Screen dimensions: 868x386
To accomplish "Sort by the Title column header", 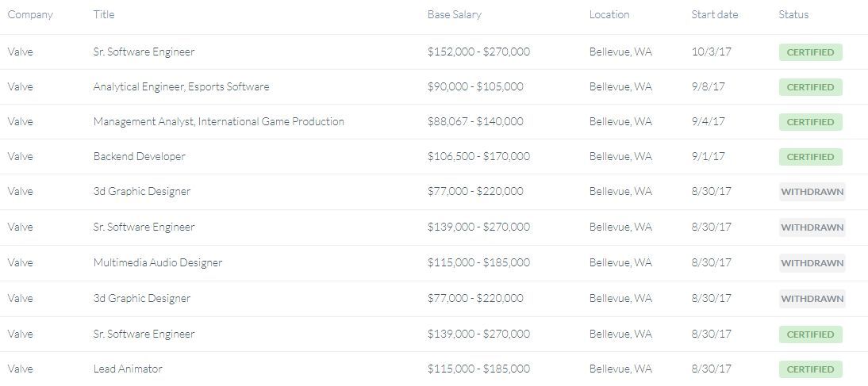I will point(104,14).
